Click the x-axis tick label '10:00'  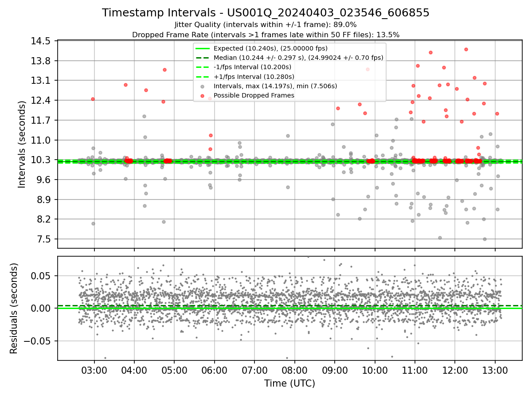(375, 371)
